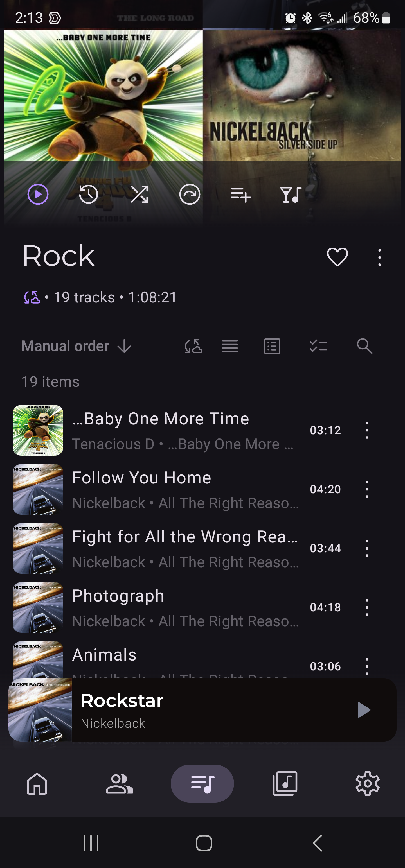The width and height of the screenshot is (405, 868).
Task: Tap the add to queue icon
Action: [240, 195]
